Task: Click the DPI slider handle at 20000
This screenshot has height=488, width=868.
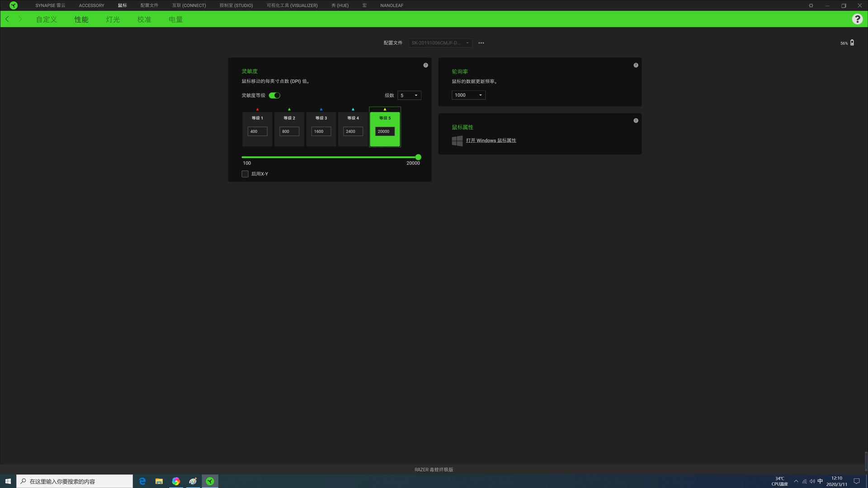Action: click(x=418, y=157)
